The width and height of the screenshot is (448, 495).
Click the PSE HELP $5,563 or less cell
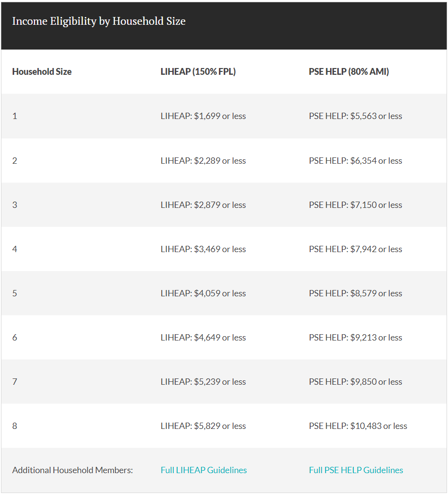point(355,116)
